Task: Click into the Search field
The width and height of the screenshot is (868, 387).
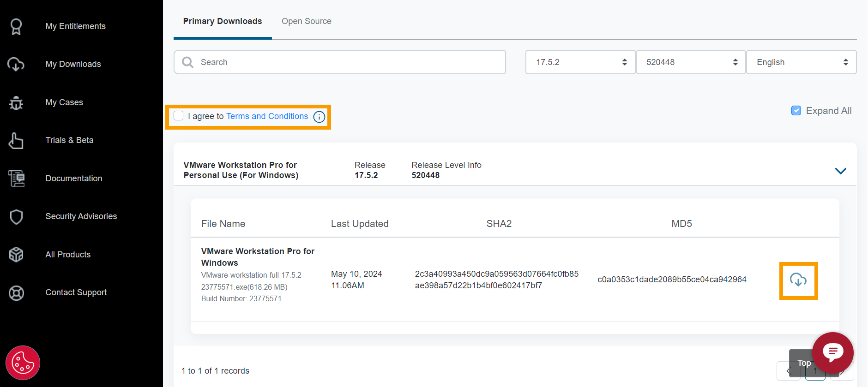Action: pyautogui.click(x=340, y=62)
